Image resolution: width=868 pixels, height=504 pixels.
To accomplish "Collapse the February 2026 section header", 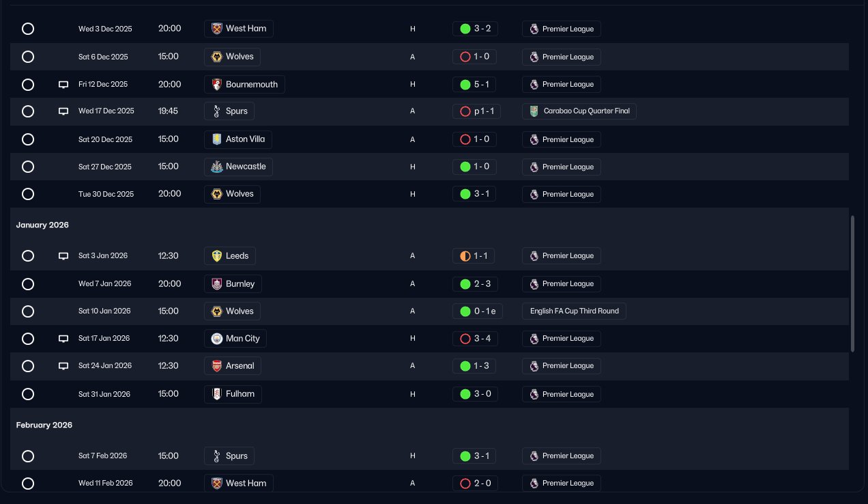I will (x=44, y=425).
